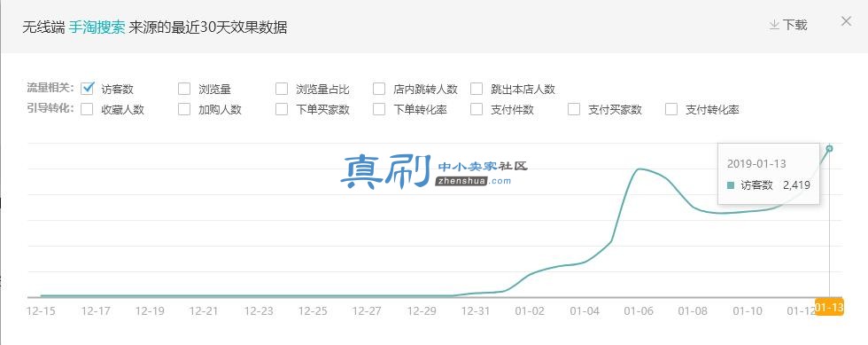Click the 01-04 axis label
Image resolution: width=868 pixels, height=345 pixels.
point(584,311)
